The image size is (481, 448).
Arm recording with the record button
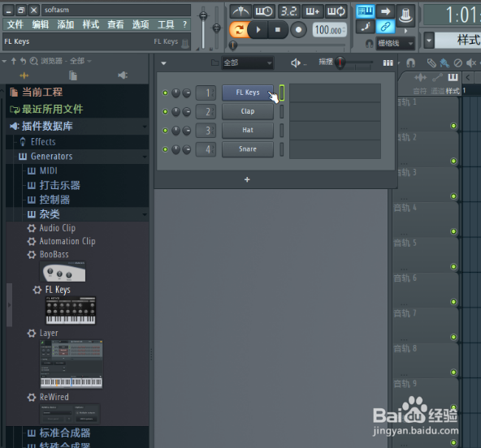[298, 30]
